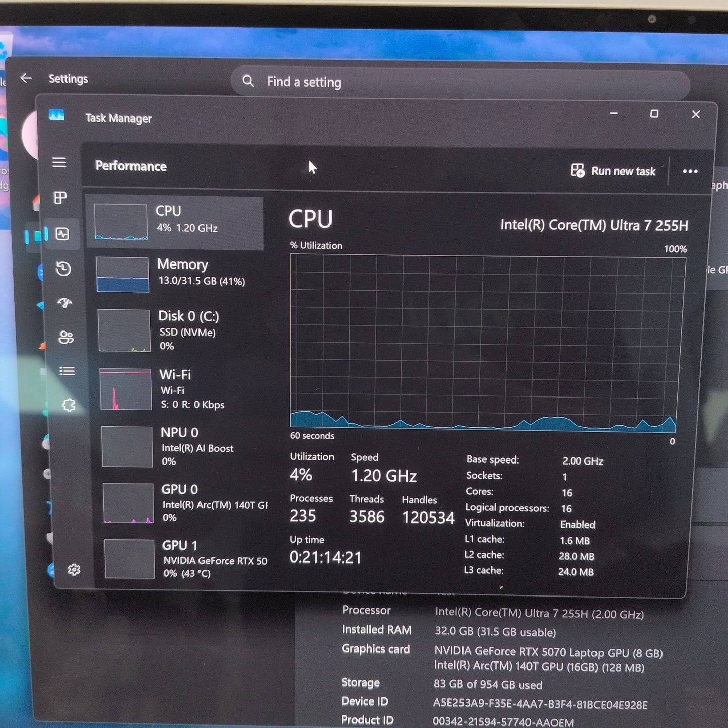Click the Utilization value "4%"

(x=301, y=475)
